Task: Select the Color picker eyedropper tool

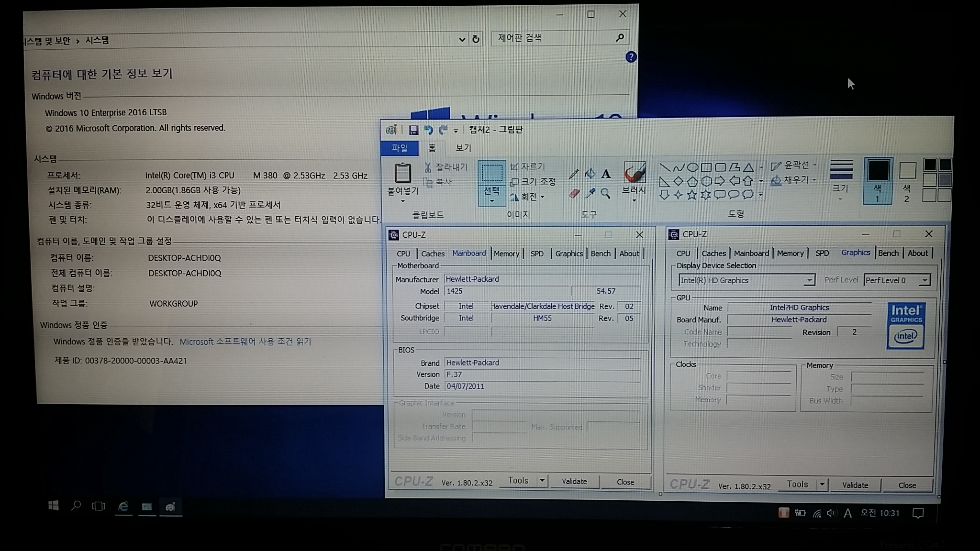Action: click(x=590, y=193)
